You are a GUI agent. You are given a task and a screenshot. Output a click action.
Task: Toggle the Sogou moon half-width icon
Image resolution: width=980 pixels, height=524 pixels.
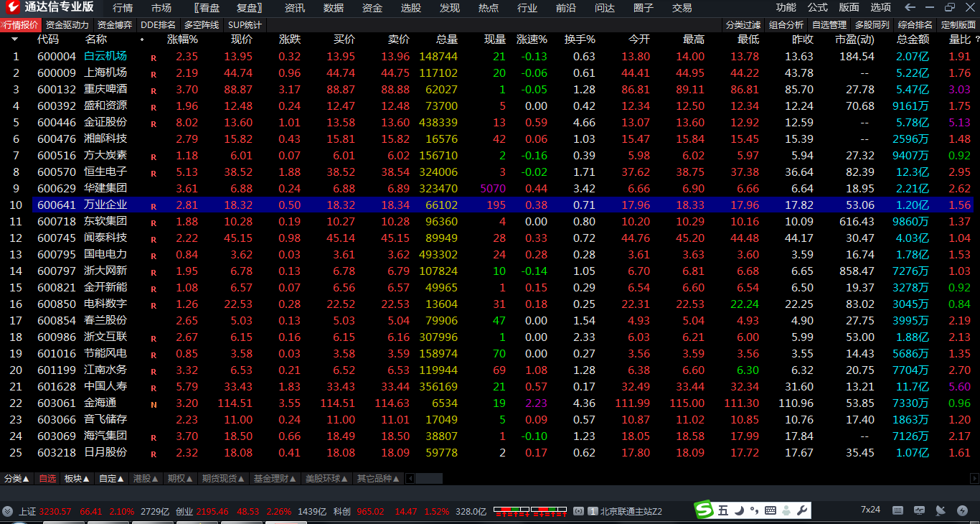[739, 510]
